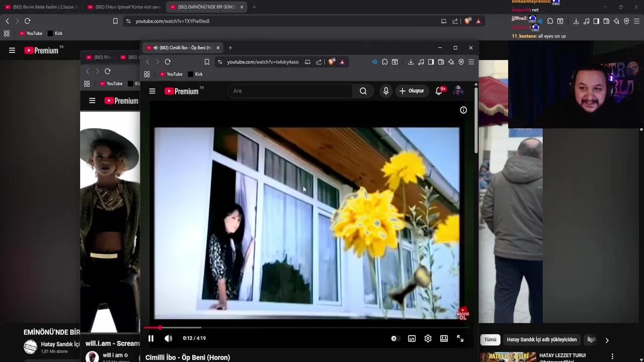This screenshot has height=362, width=644.
Task: Bookmark the page in front window
Action: pyautogui.click(x=207, y=62)
